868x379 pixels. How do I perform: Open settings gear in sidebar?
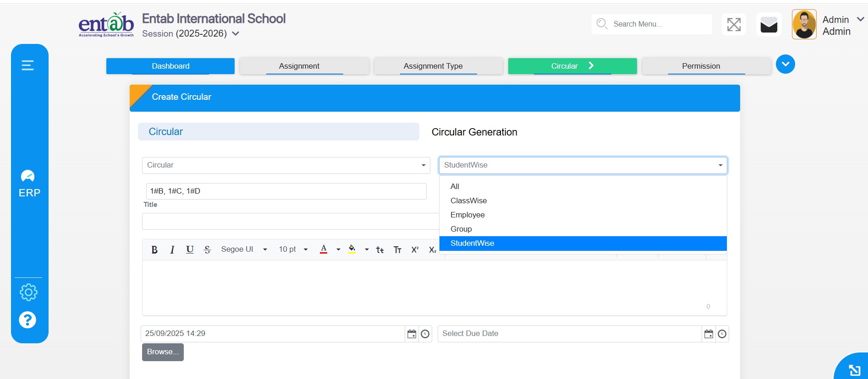coord(28,292)
